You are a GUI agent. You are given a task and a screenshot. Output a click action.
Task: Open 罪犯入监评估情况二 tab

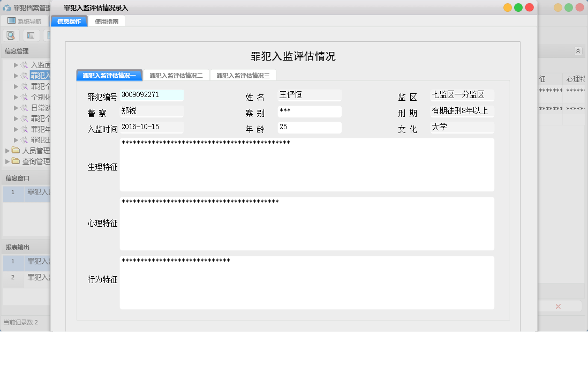coord(176,76)
